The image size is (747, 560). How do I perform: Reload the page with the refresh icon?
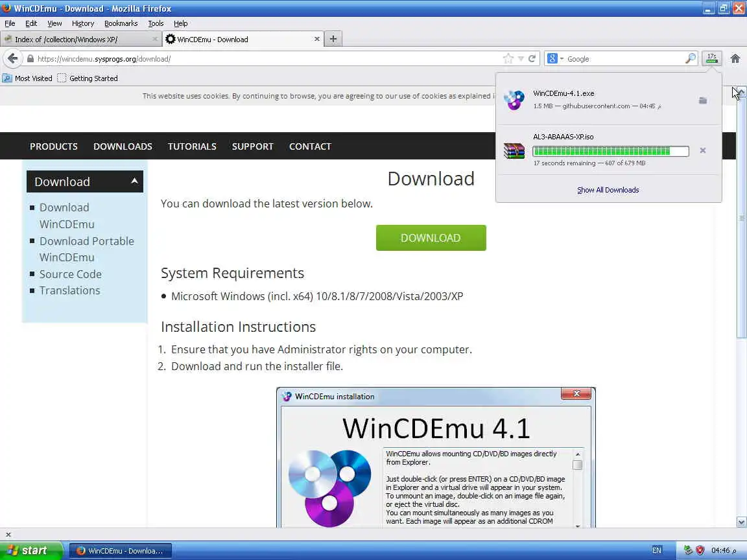[532, 58]
